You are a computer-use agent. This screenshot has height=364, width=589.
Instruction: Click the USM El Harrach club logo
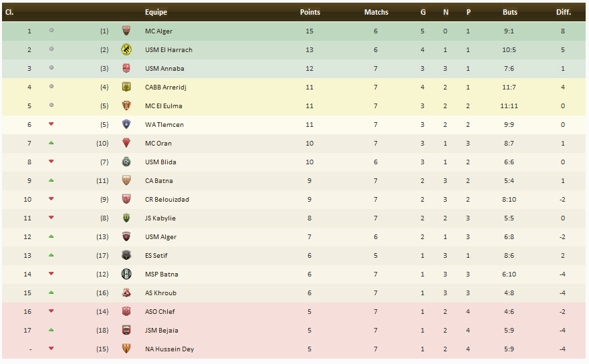(126, 49)
